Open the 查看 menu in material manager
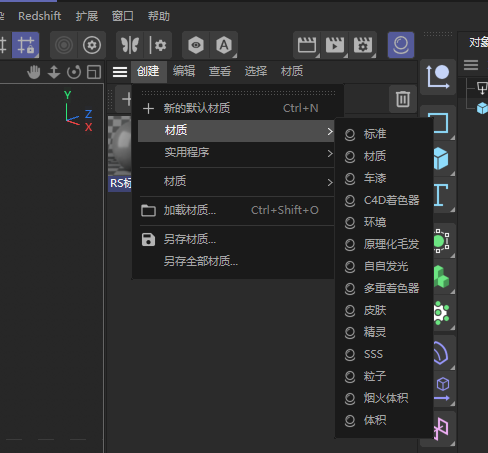Viewport: 488px width, 453px height. pos(220,71)
